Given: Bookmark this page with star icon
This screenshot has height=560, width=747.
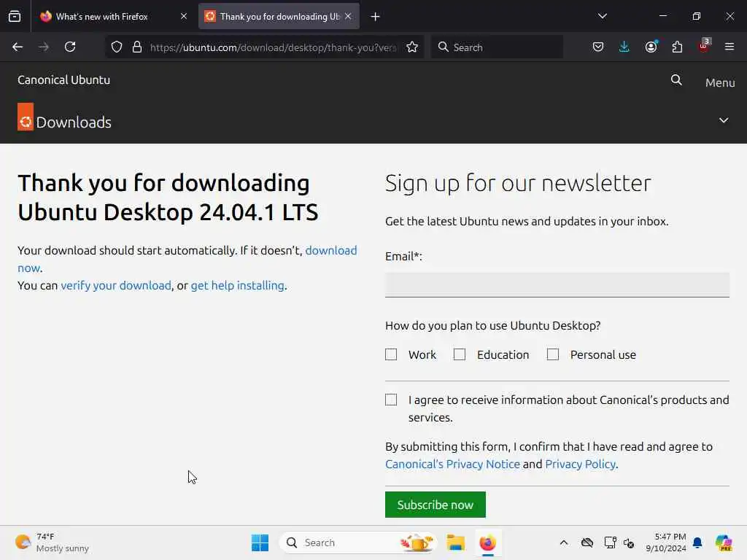Looking at the screenshot, I should 412,47.
